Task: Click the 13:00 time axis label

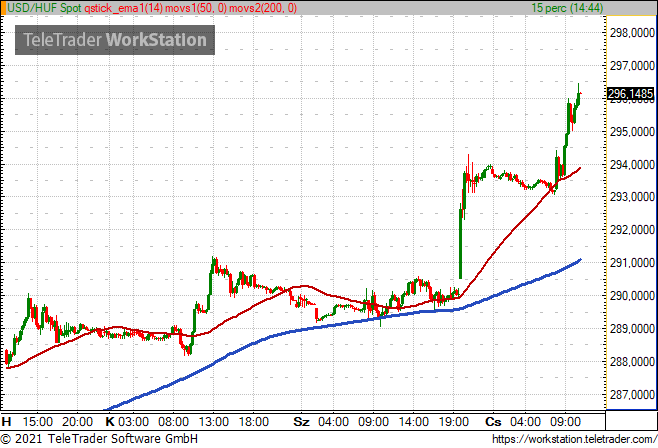Action: point(214,422)
